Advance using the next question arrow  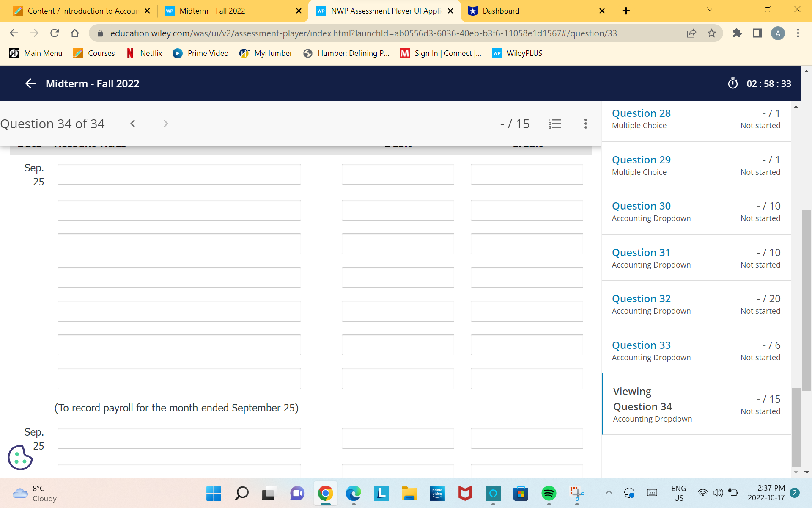pyautogui.click(x=165, y=124)
